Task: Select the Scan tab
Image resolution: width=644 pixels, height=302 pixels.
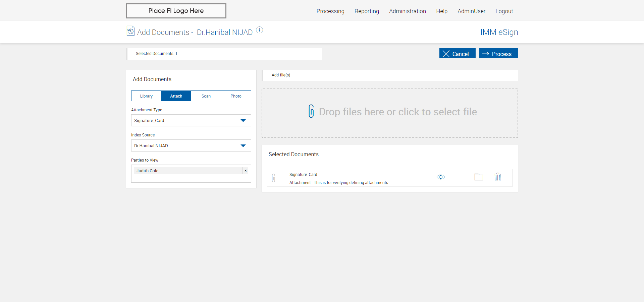Action: [x=206, y=96]
